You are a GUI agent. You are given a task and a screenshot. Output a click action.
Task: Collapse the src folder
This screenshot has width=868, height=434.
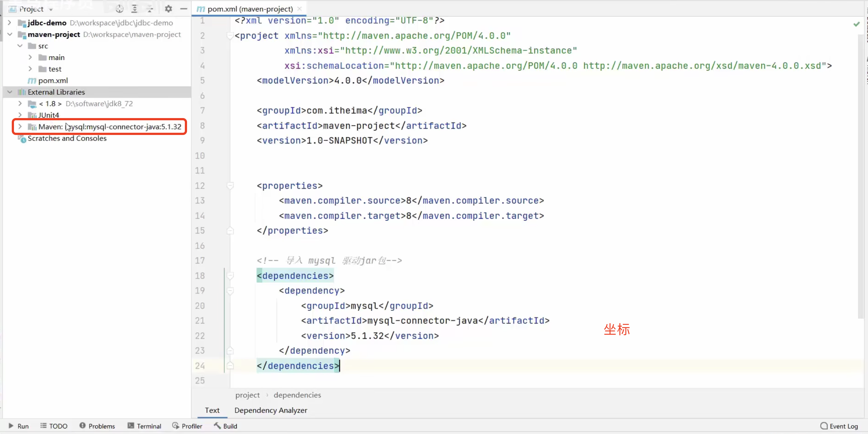click(x=20, y=46)
